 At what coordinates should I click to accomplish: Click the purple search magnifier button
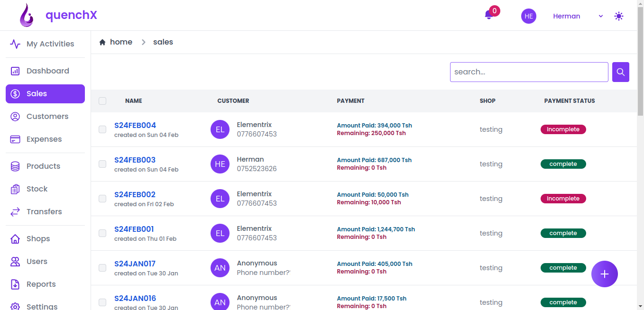[621, 72]
